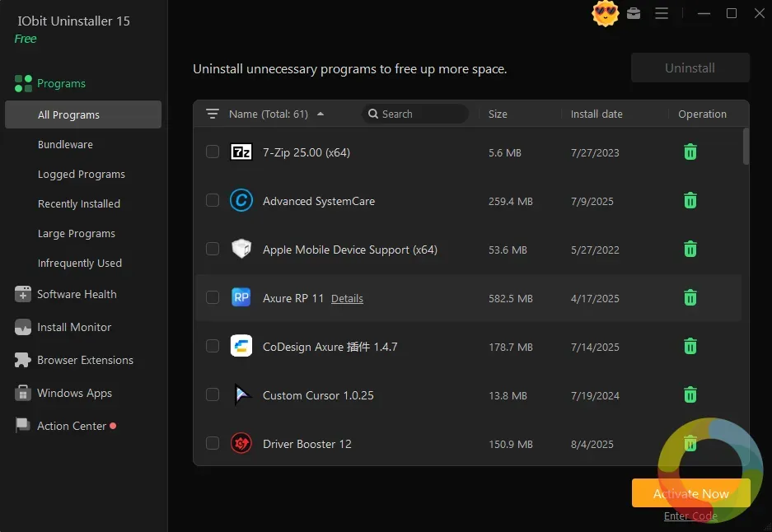Open the All Programs section
772x532 pixels.
(x=83, y=114)
